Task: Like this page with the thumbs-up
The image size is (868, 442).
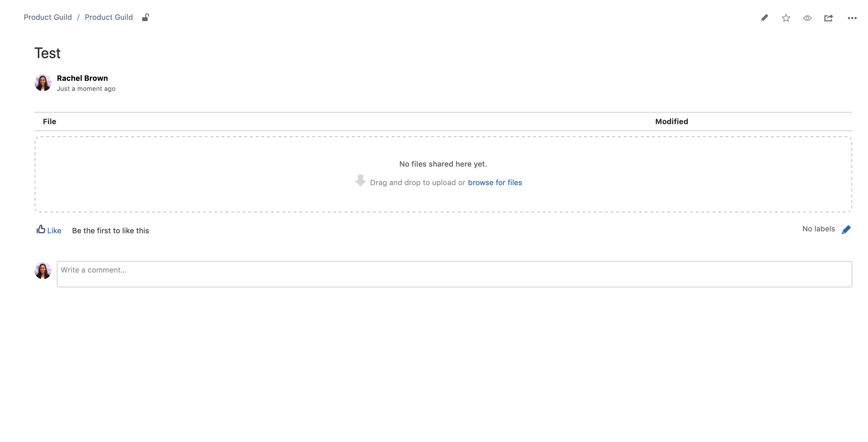Action: click(x=49, y=230)
